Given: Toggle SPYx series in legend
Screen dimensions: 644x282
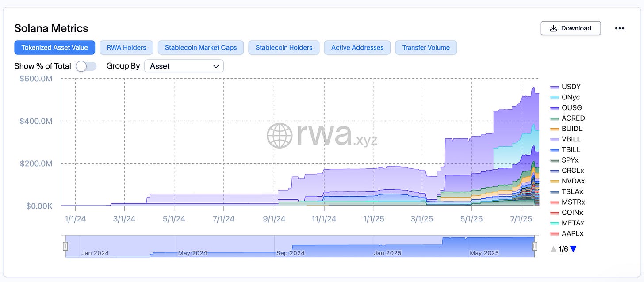Looking at the screenshot, I should 565,160.
